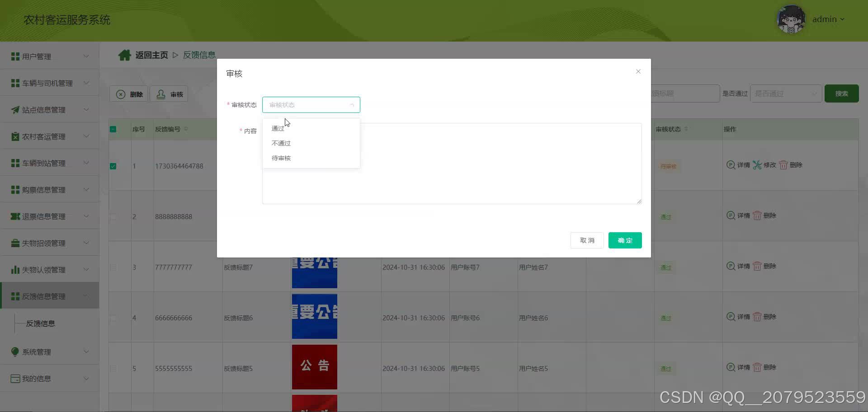Open 我的信息 sidebar menu
Viewport: 868px width, 412px height.
[50, 379]
